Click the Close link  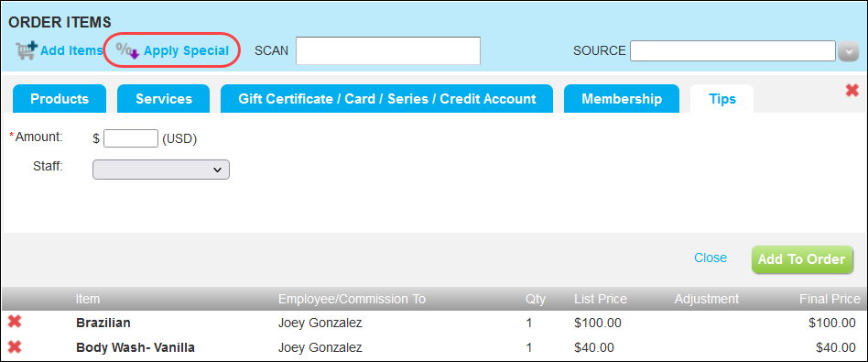pos(711,258)
